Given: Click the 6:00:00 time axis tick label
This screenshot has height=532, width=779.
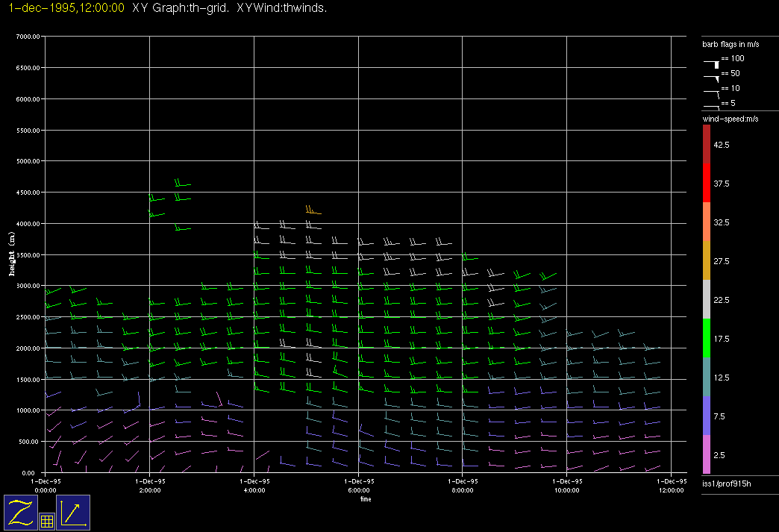Looking at the screenshot, I should [358, 490].
